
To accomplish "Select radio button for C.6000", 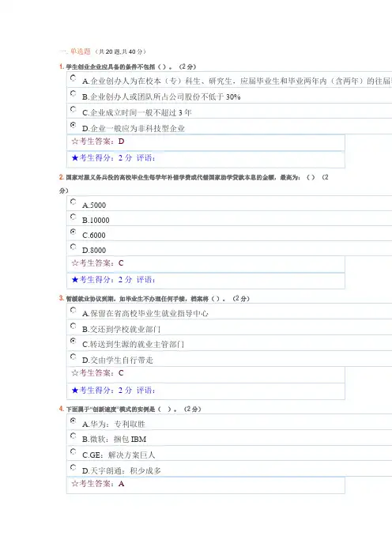I will coord(73,232).
